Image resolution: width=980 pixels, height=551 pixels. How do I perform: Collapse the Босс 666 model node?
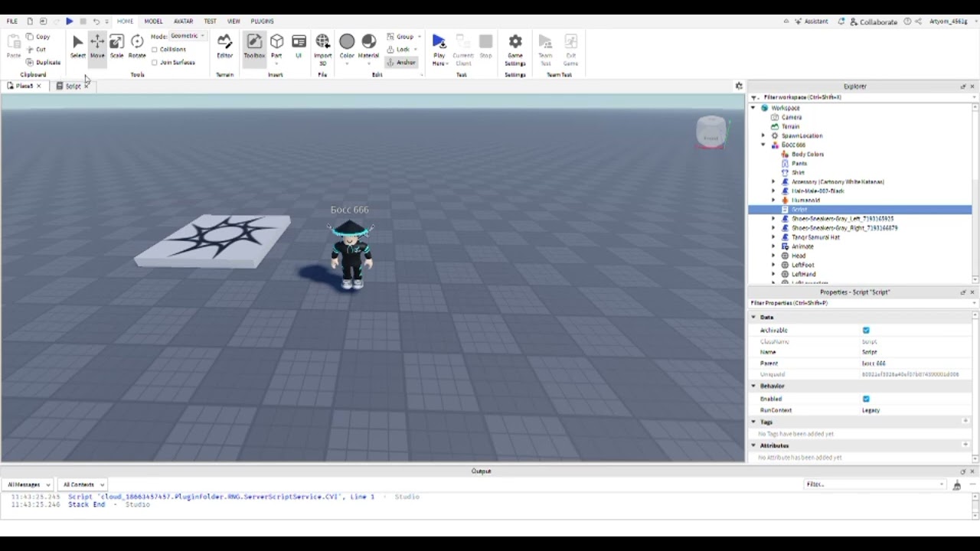point(763,145)
